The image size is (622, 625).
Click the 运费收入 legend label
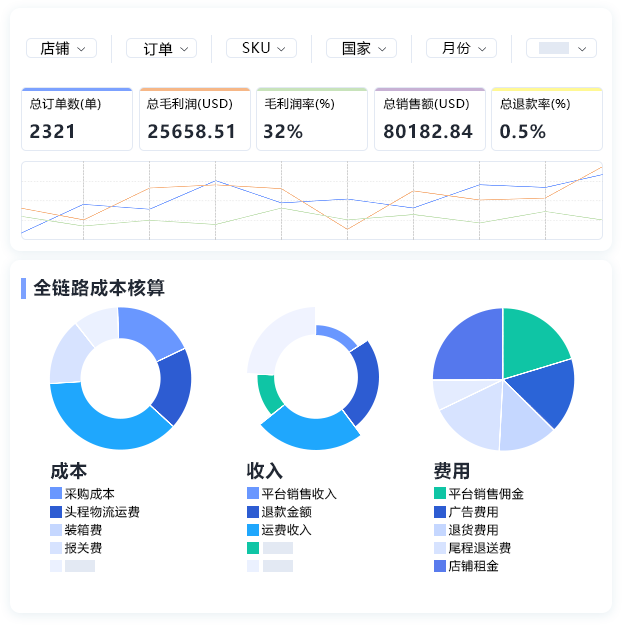pos(287,530)
